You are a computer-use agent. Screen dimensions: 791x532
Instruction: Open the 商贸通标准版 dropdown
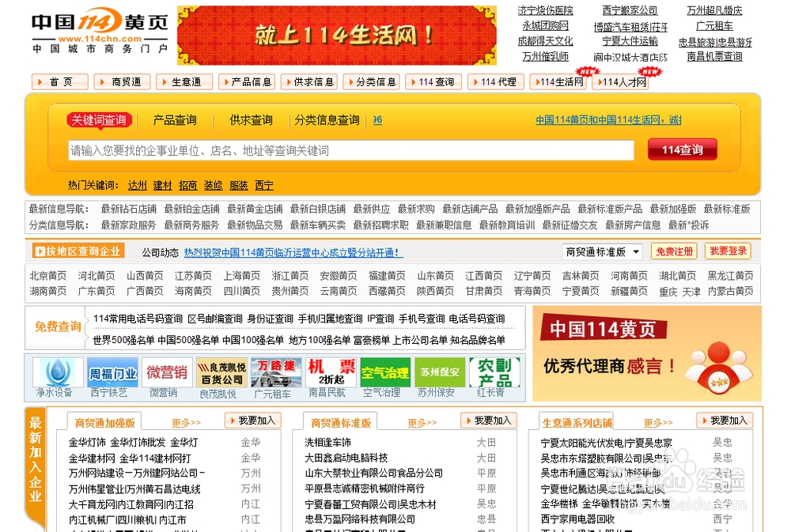602,251
